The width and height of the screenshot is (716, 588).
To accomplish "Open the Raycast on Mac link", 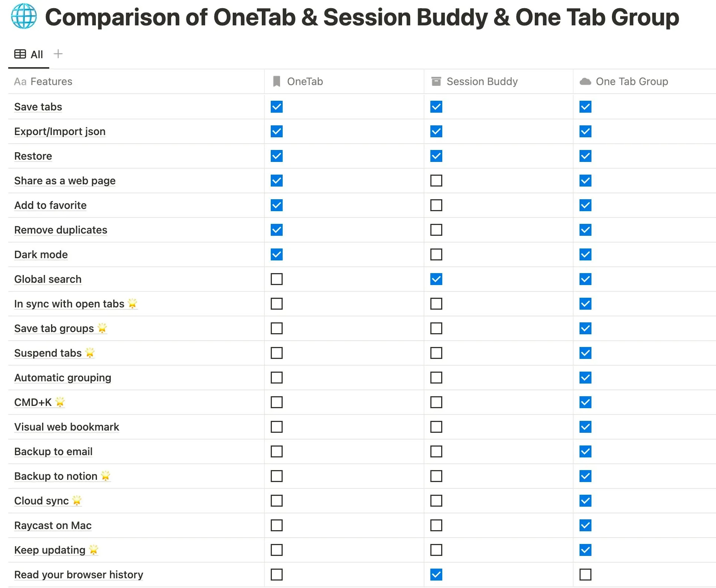I will 52,525.
